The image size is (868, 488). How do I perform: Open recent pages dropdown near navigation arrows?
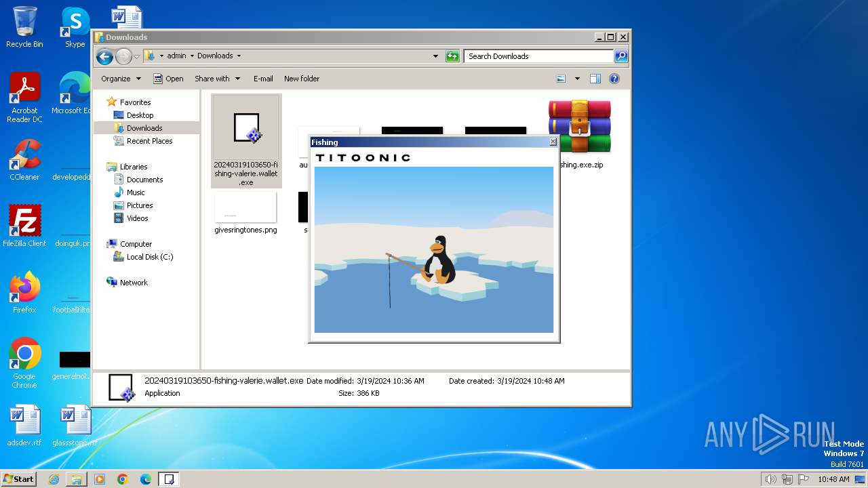[x=136, y=56]
